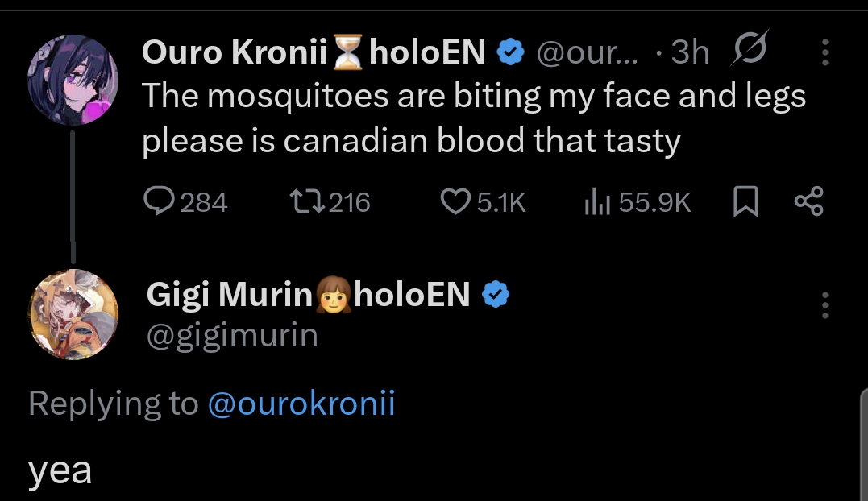Screen dimensions: 868x501
Task: Click the verified badge next to Gigi Murin
Action: [x=496, y=296]
